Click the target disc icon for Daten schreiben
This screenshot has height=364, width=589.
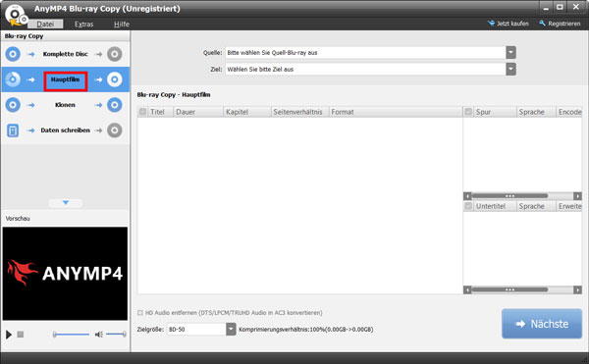[115, 130]
